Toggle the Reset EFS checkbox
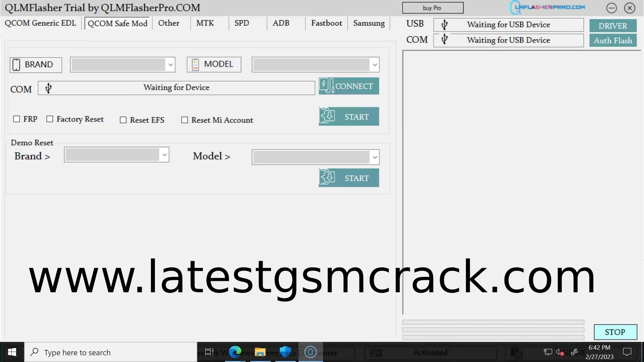 point(123,120)
